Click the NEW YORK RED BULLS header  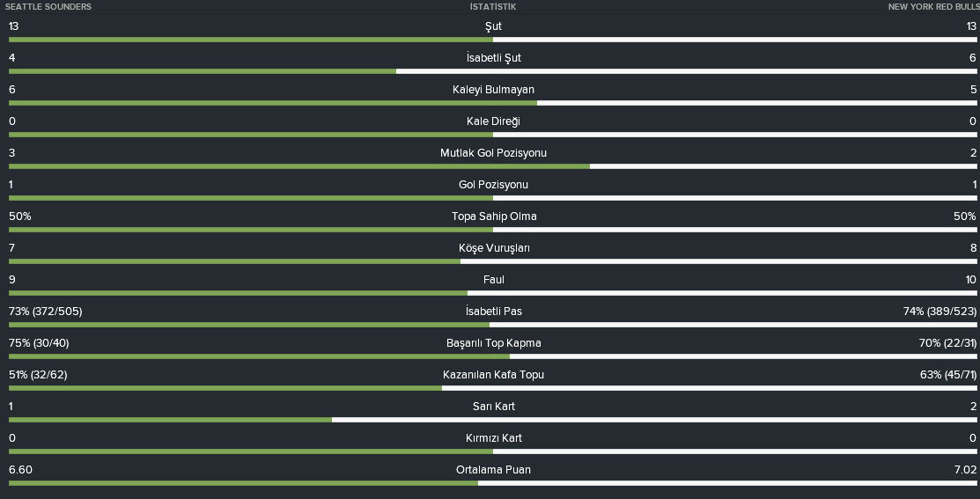(933, 7)
